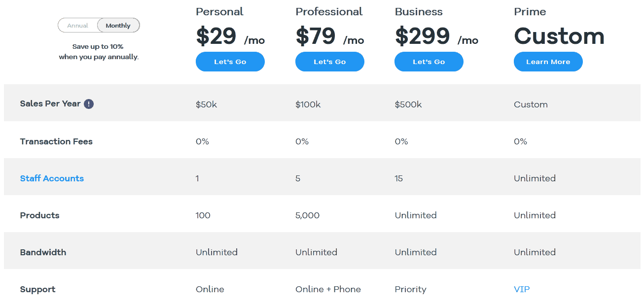Click Let's Go under the Business plan
The image size is (644, 306).
click(x=429, y=62)
